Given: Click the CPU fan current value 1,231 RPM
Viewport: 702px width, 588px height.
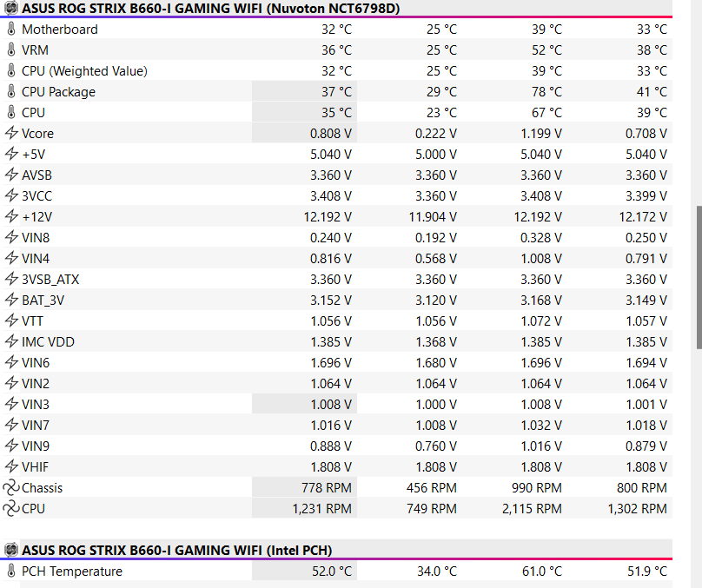Looking at the screenshot, I should click(x=322, y=509).
